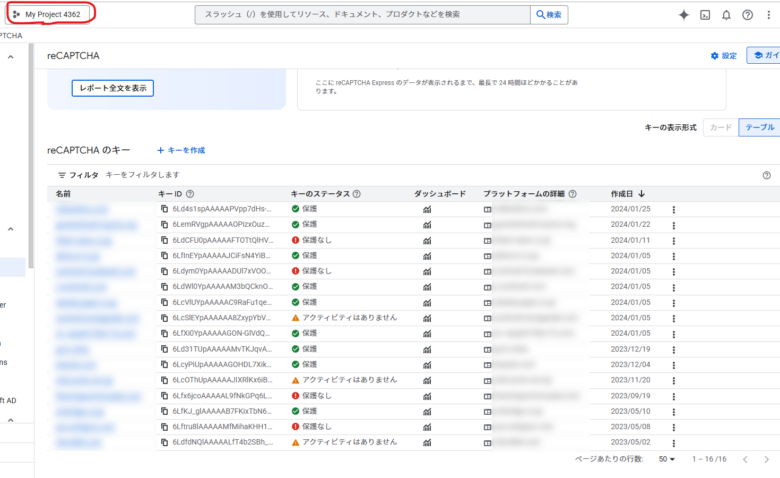
Task: Click date cell 2023/12/19
Action: pyautogui.click(x=630, y=349)
